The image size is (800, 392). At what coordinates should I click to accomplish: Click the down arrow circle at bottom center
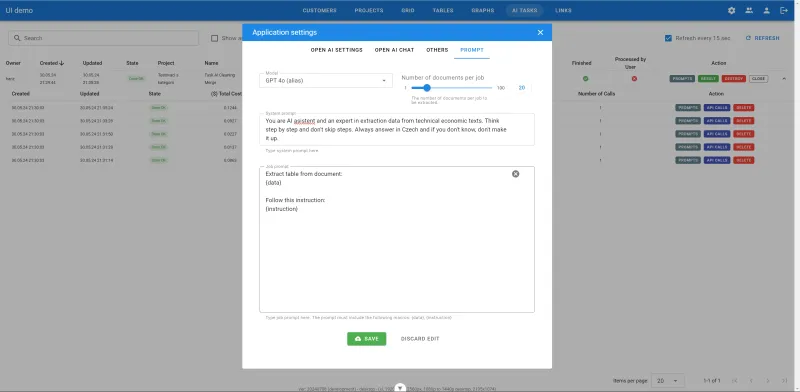point(401,388)
